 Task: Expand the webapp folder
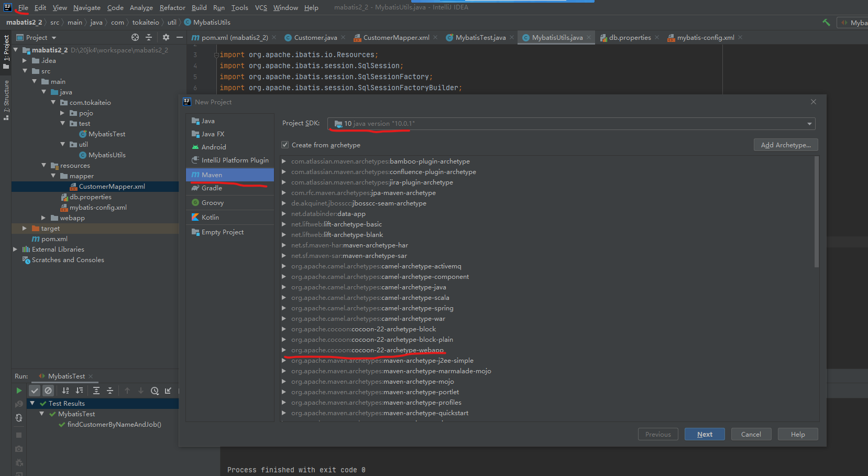[43, 218]
